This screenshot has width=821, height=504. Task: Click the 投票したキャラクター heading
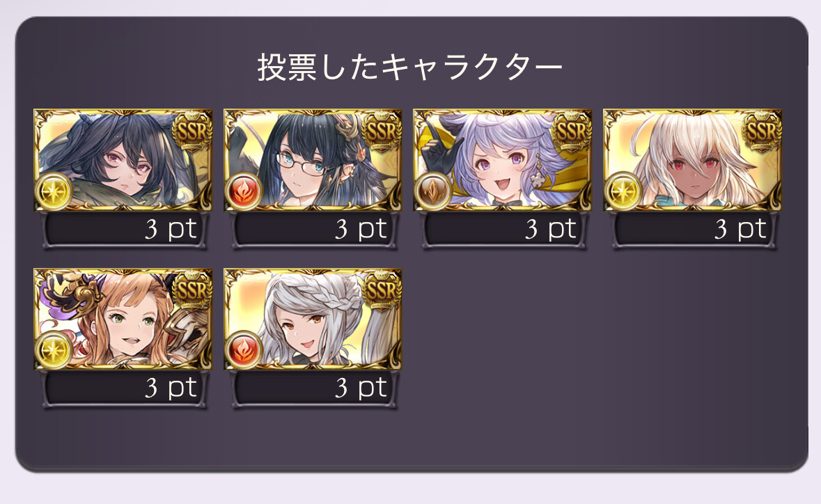tap(410, 68)
